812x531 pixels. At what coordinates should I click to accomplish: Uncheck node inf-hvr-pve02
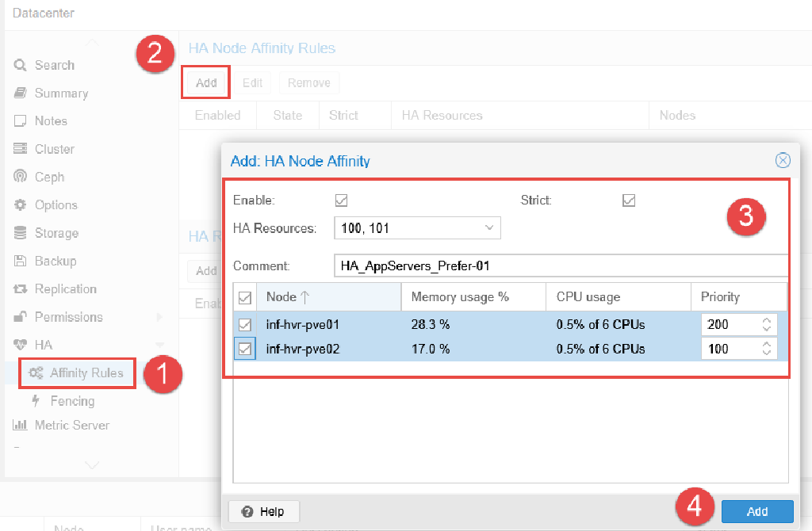[x=246, y=349]
